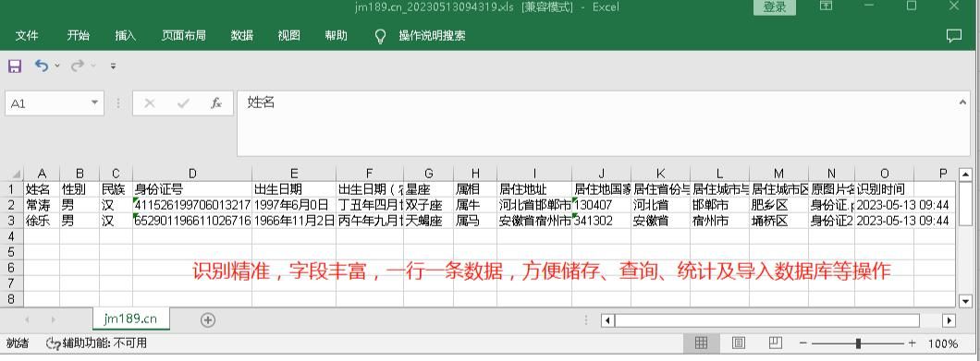This screenshot has width=980, height=361.
Task: Switch to Page Break Preview icon
Action: coord(775,343)
